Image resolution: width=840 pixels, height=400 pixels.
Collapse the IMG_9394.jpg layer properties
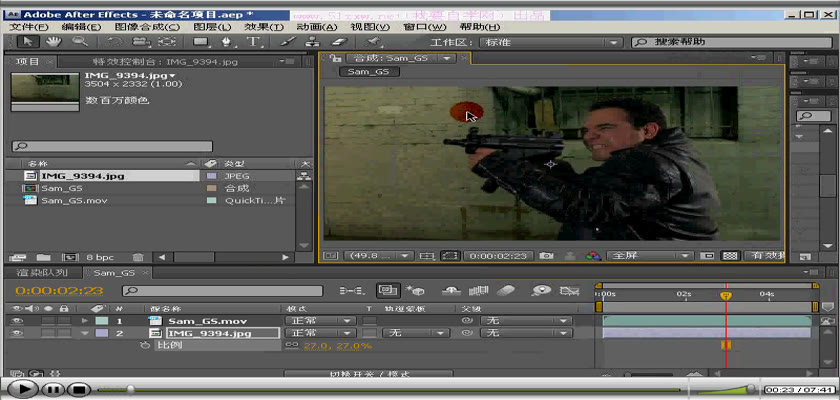(x=85, y=333)
